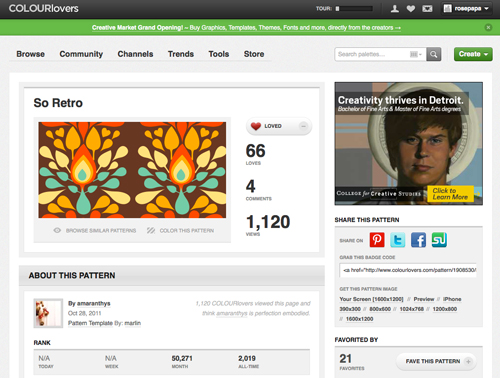Share the pattern on StumbleUpon
The height and width of the screenshot is (378, 500).
pos(439,240)
